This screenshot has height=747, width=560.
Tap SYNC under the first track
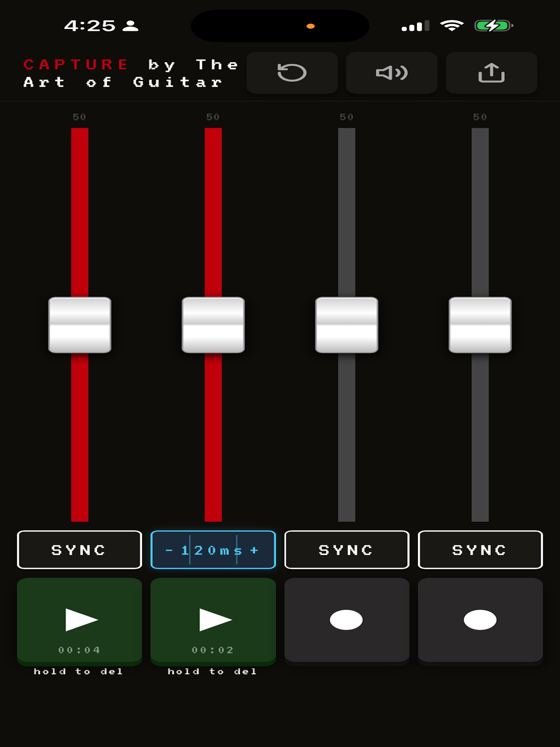click(80, 550)
